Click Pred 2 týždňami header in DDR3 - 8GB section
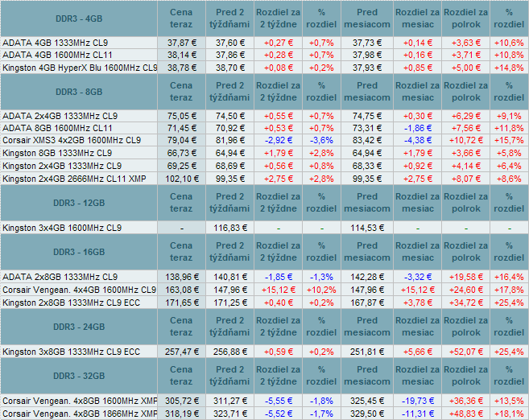Image resolution: width=529 pixels, height=420 pixels. pos(229,92)
